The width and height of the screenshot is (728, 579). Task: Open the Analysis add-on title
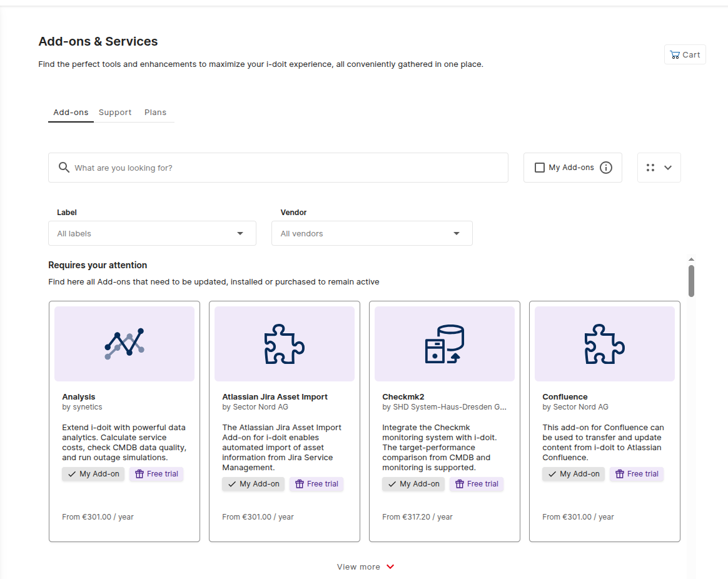coord(78,397)
